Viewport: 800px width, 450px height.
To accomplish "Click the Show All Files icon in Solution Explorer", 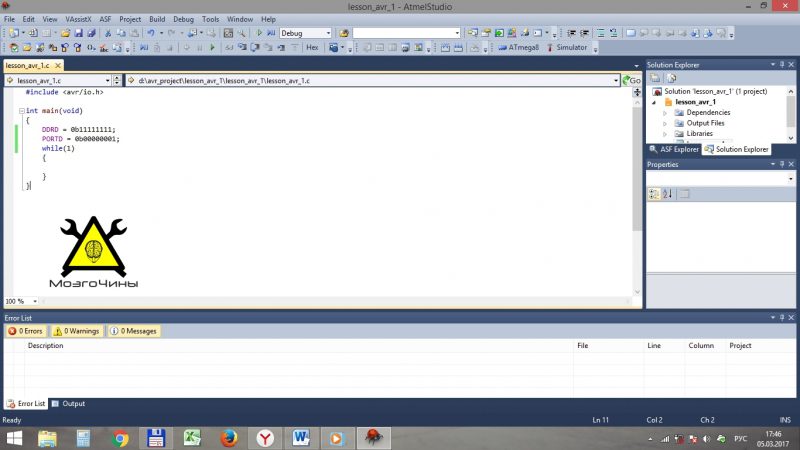I will (x=671, y=78).
